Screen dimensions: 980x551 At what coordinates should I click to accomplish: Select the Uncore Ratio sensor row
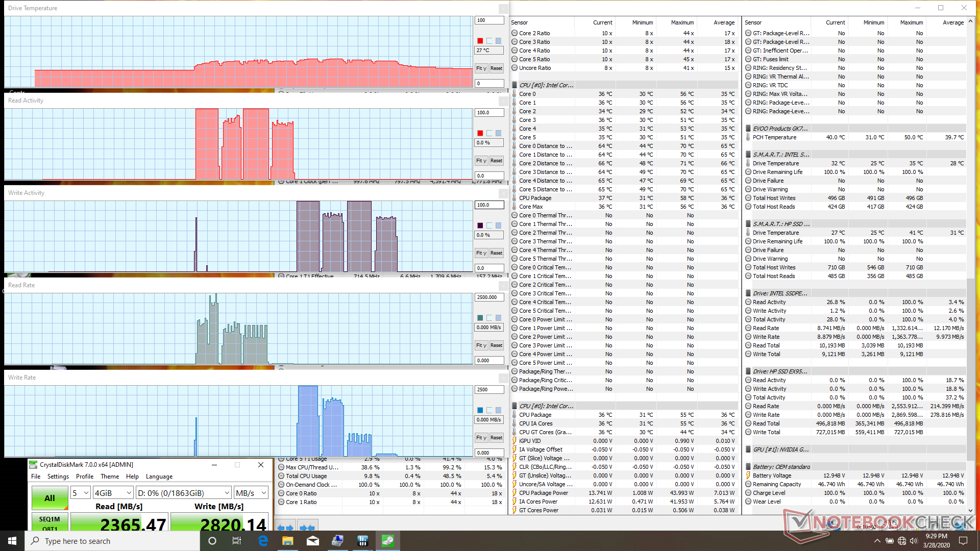point(624,68)
